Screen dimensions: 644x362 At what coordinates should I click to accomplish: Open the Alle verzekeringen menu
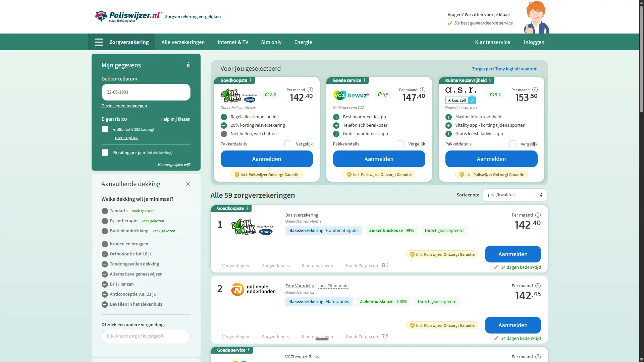(x=183, y=42)
